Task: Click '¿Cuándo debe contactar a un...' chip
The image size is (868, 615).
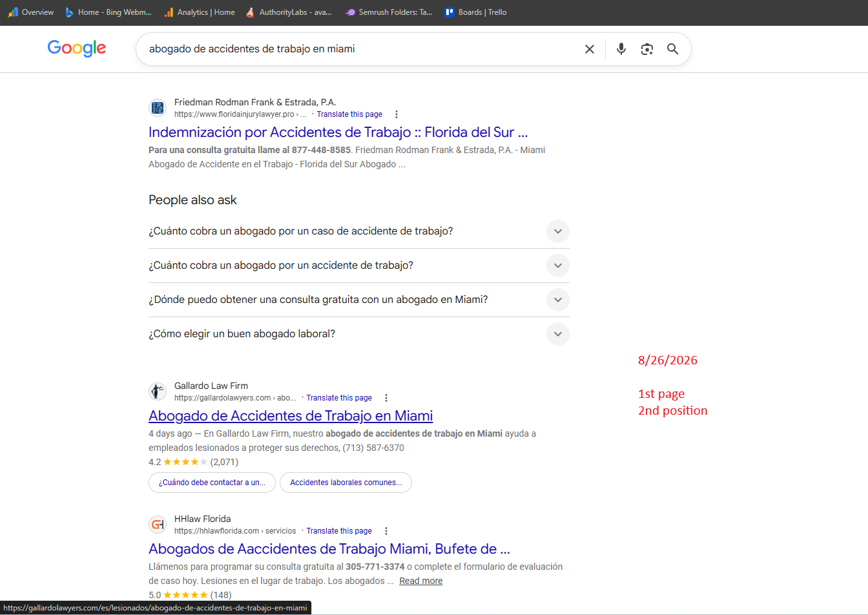Action: click(212, 483)
